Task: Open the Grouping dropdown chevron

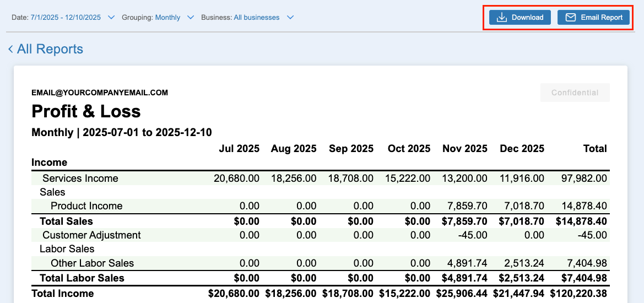Action: [191, 18]
